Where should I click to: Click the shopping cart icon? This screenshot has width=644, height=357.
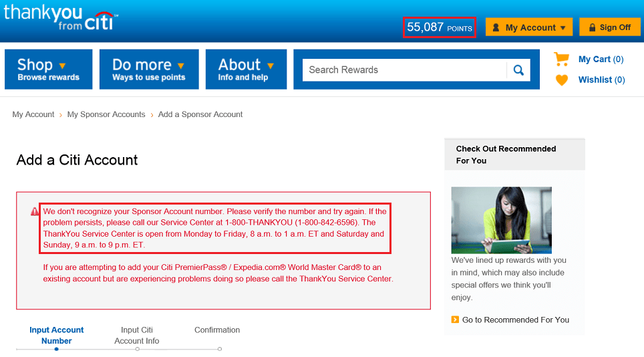(x=561, y=59)
